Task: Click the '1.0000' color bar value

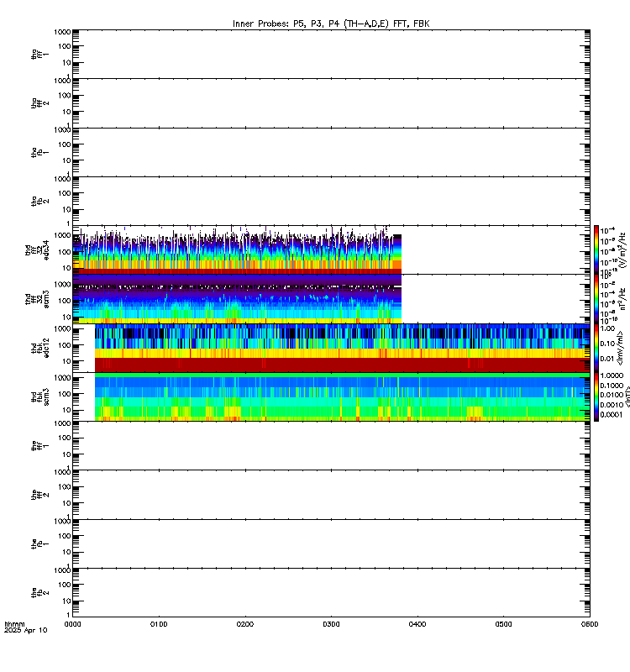Action: (x=612, y=375)
